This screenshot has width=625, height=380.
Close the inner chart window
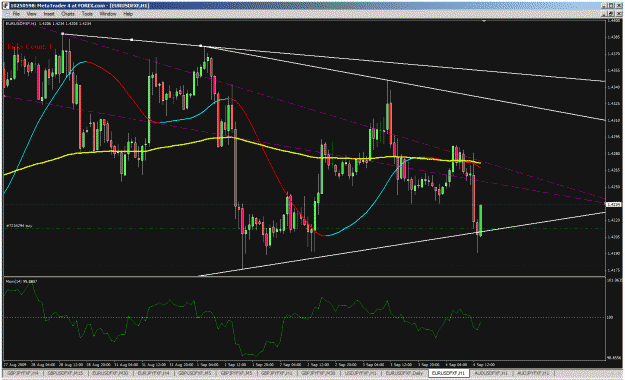pos(619,14)
